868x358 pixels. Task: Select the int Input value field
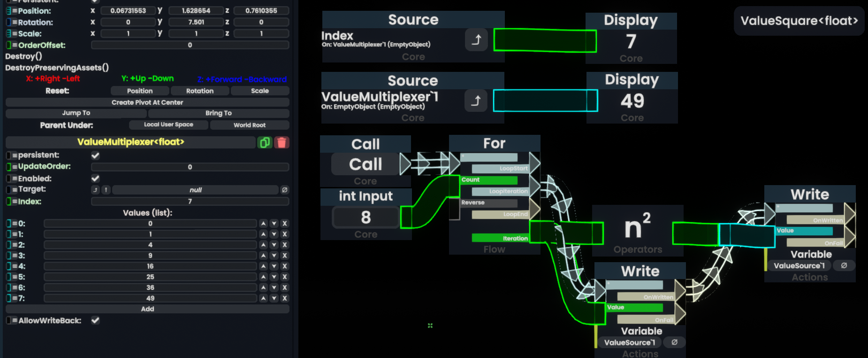365,218
